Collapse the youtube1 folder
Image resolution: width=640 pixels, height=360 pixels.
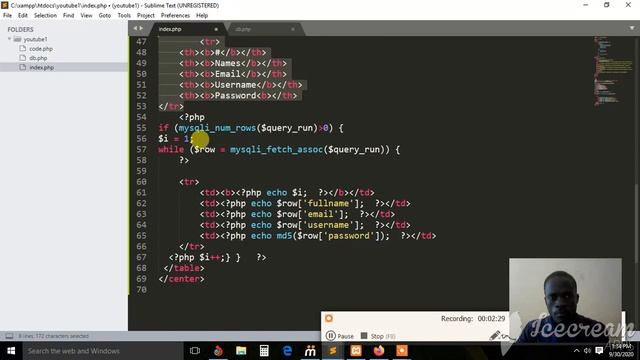pos(9,39)
